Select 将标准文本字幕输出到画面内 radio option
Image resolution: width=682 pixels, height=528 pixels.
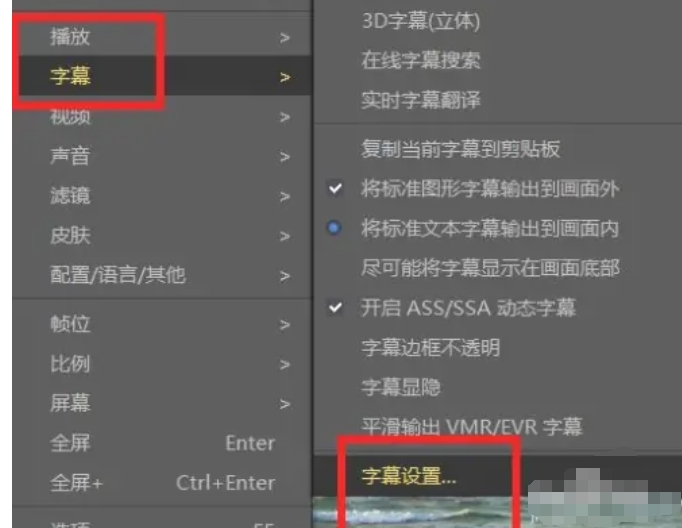[498, 228]
